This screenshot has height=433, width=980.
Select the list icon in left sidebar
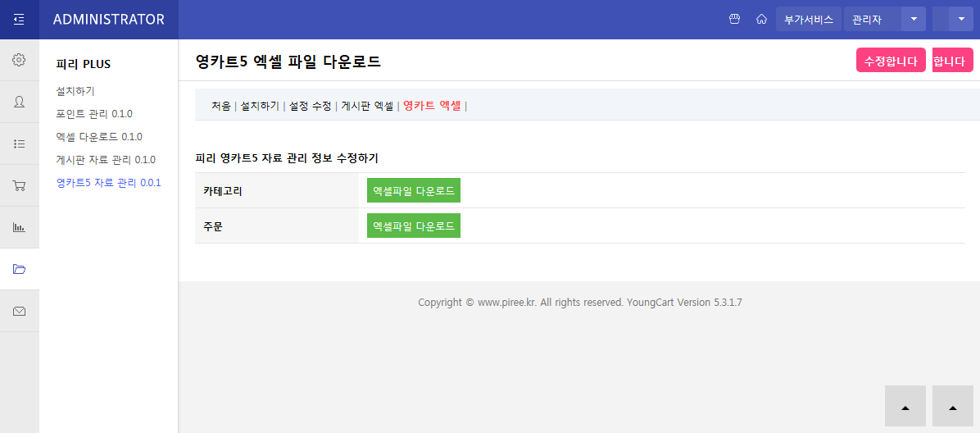(x=19, y=144)
